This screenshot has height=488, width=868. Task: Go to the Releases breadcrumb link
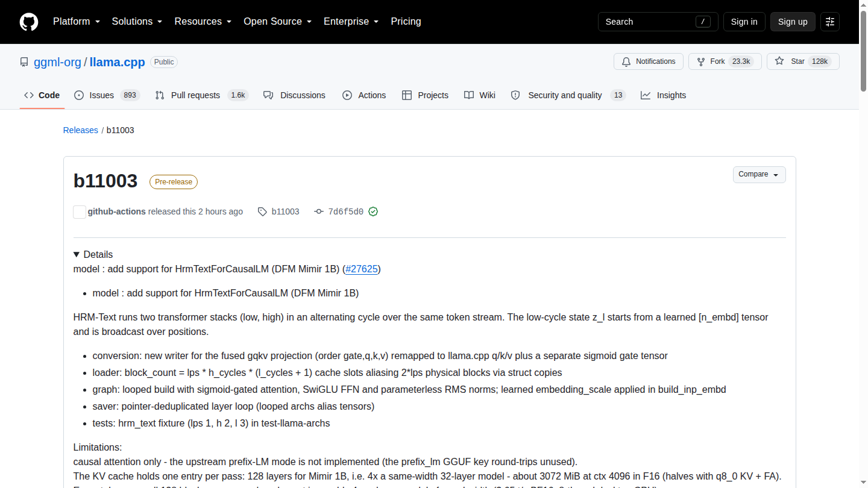80,130
